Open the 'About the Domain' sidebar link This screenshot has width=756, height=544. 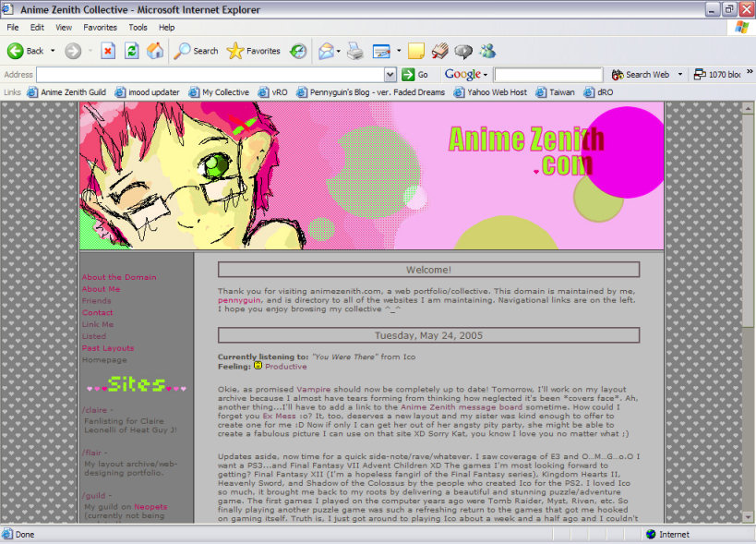point(119,277)
